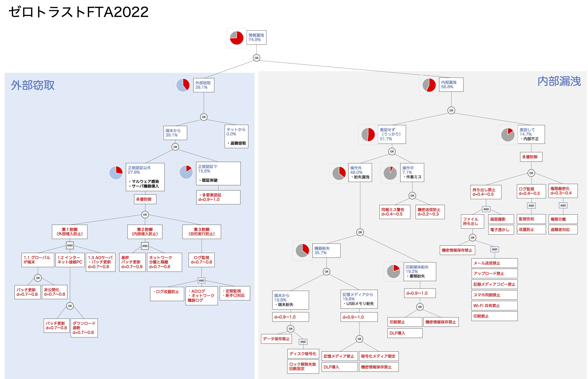The width and height of the screenshot is (588, 379).
Task: Click AND gate under 第1防御 box
Action: [x=70, y=245]
